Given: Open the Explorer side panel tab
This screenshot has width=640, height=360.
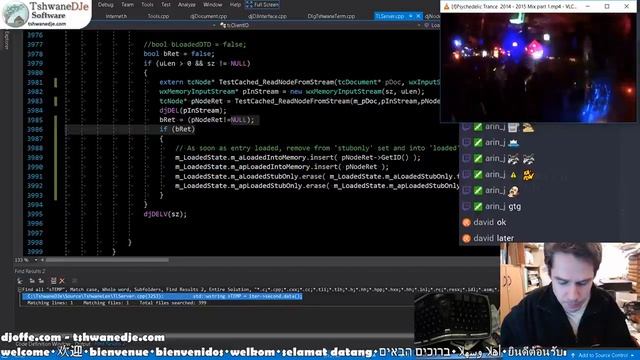Looking at the screenshot, I should coord(6,40).
